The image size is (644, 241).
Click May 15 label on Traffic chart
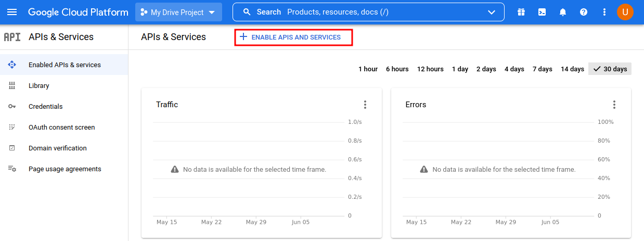166,222
